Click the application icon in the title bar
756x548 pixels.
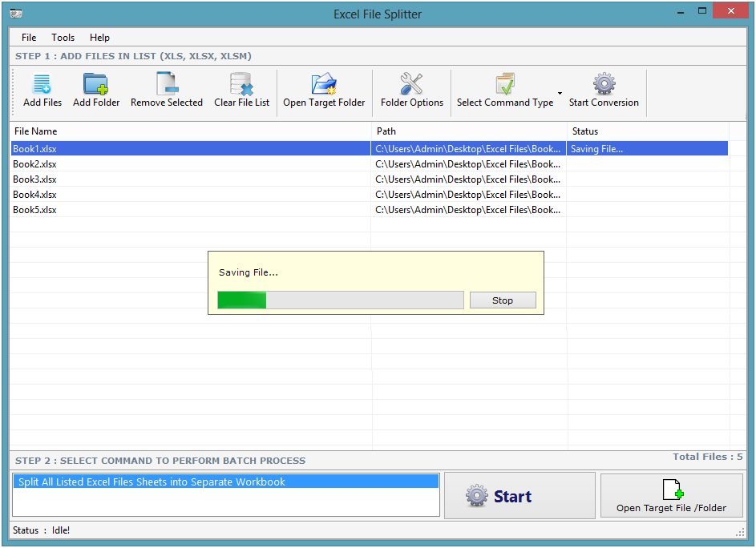[x=16, y=13]
